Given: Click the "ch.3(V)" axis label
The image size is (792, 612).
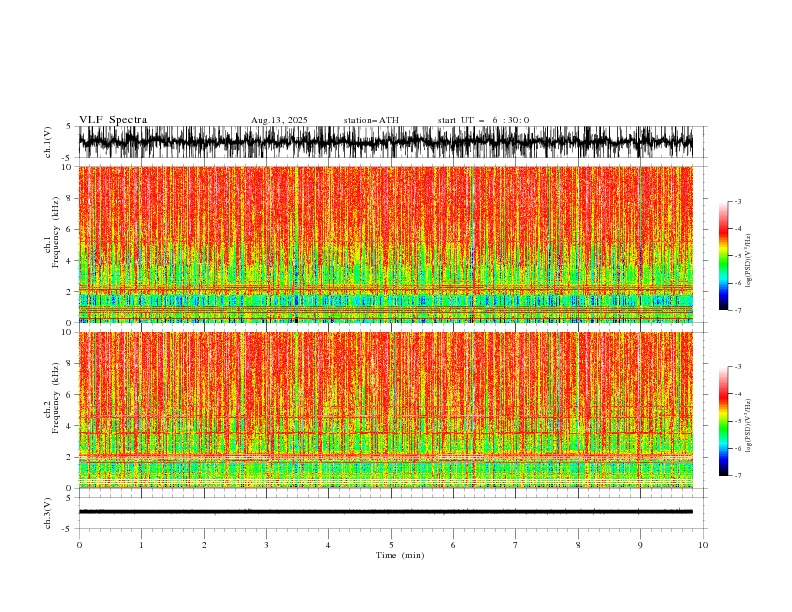Looking at the screenshot, I should [x=48, y=513].
